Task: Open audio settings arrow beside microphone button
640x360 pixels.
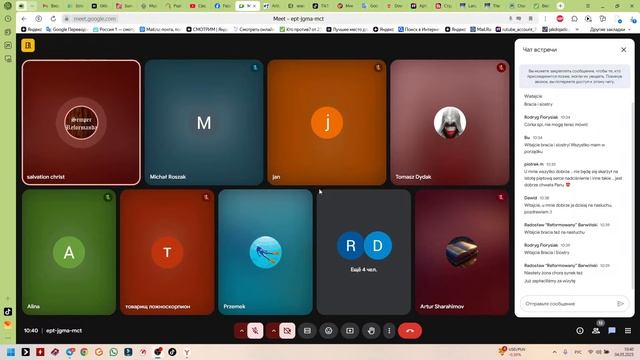Action: tap(241, 331)
